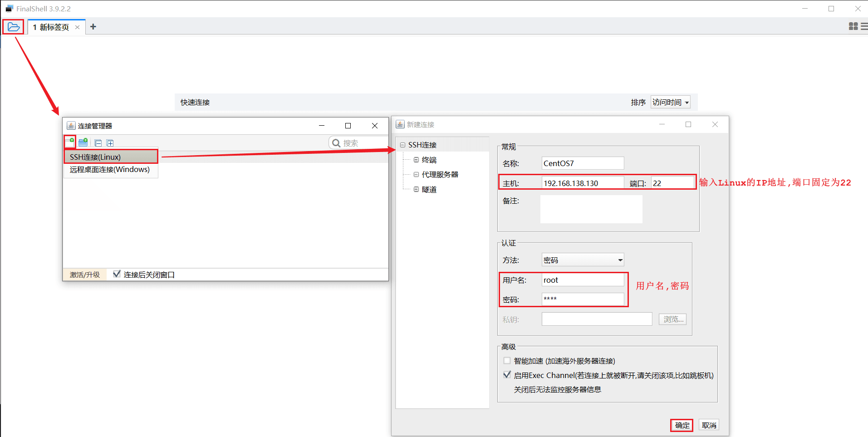Click the 浏览 button for private key
This screenshot has width=868, height=437.
point(672,319)
